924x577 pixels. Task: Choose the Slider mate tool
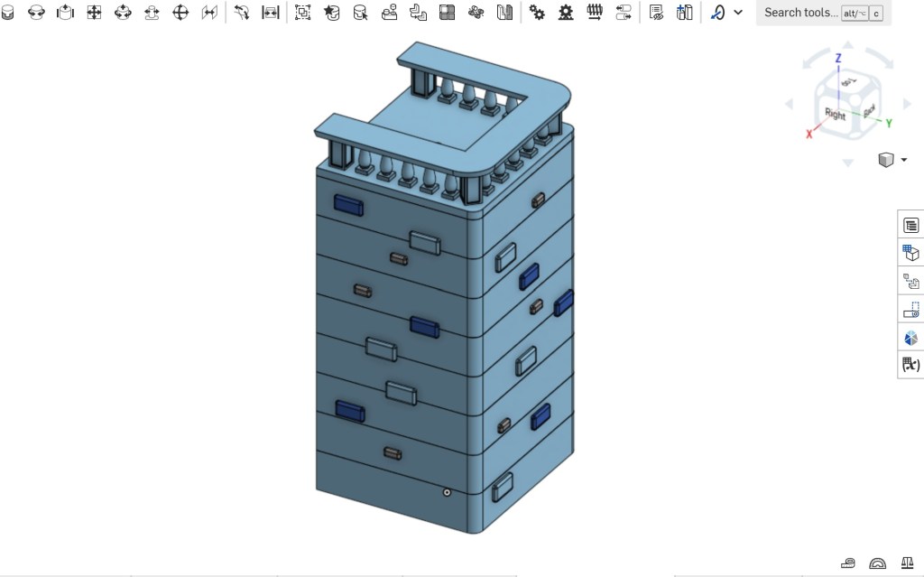coord(65,13)
